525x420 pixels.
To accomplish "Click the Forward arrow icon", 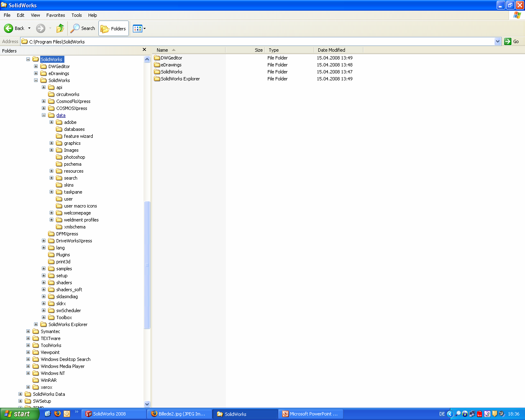I will point(41,28).
